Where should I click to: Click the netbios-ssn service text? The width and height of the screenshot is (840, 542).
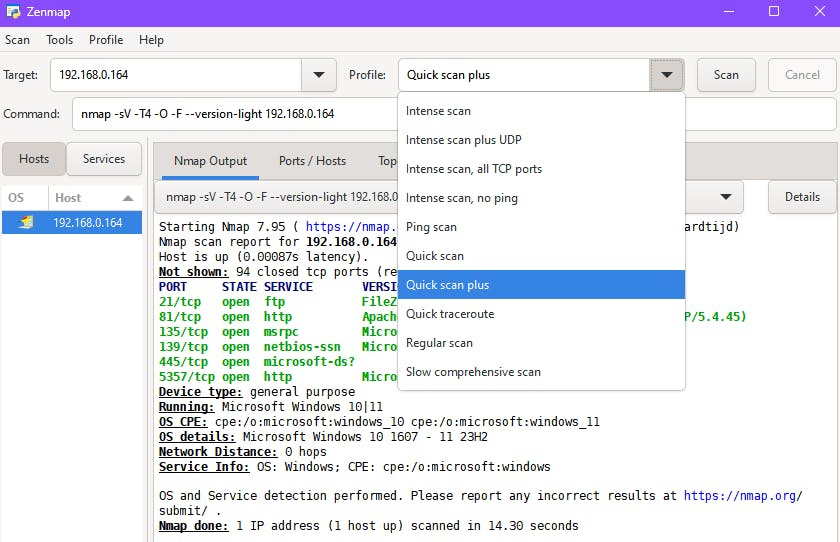(x=302, y=347)
